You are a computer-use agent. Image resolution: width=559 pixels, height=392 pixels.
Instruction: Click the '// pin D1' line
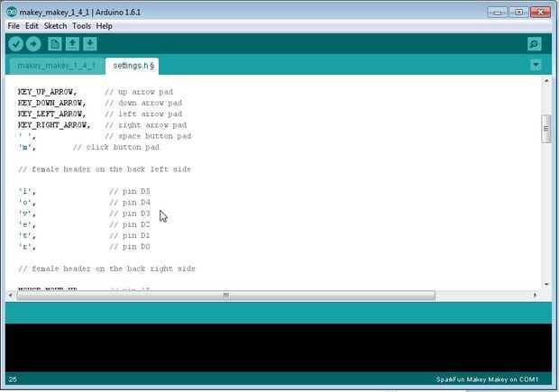(x=84, y=235)
